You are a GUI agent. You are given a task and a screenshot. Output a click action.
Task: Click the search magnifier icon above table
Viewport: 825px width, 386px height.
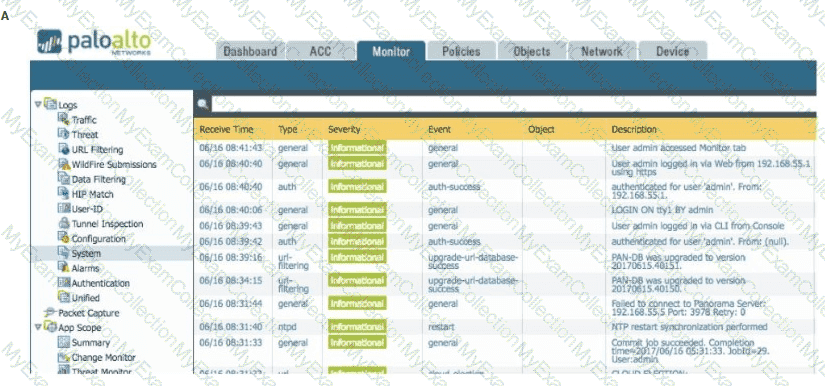click(203, 105)
